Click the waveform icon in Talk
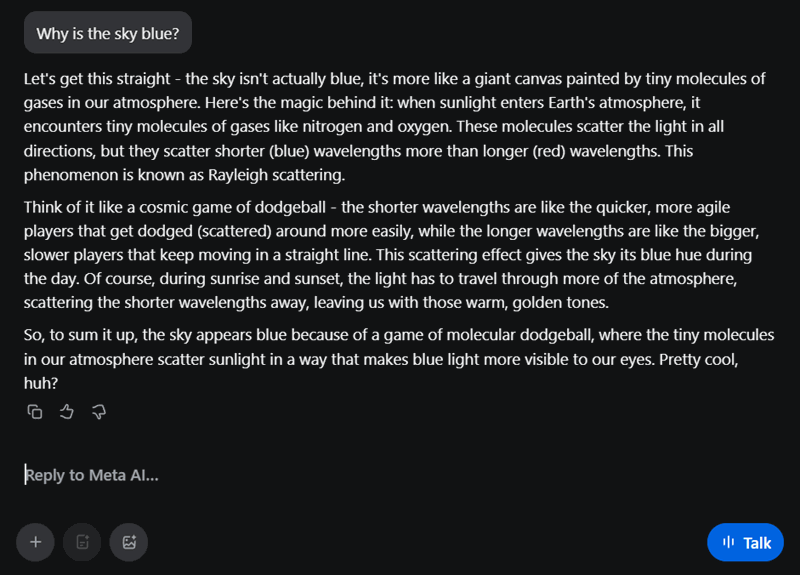The width and height of the screenshot is (800, 575). tap(728, 543)
